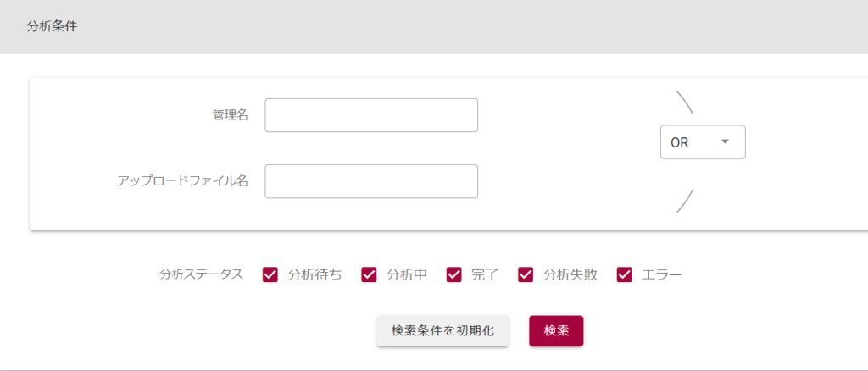
Task: Toggle the 分析中 status checkbox
Action: pyautogui.click(x=369, y=274)
